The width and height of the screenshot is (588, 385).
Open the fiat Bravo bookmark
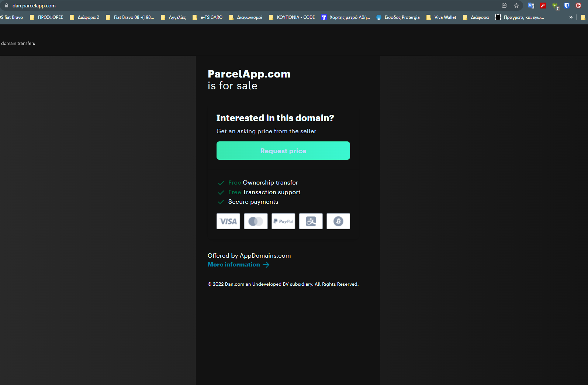coord(11,17)
